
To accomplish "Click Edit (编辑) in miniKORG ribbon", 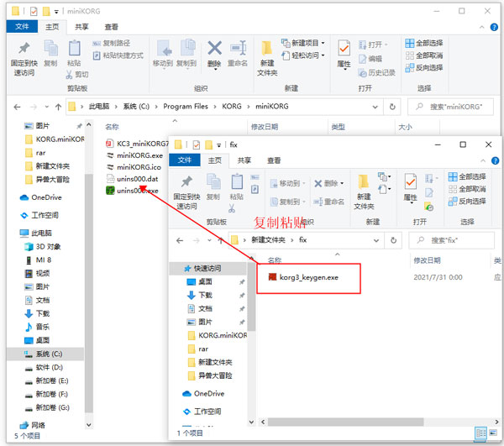I will pyautogui.click(x=370, y=59).
